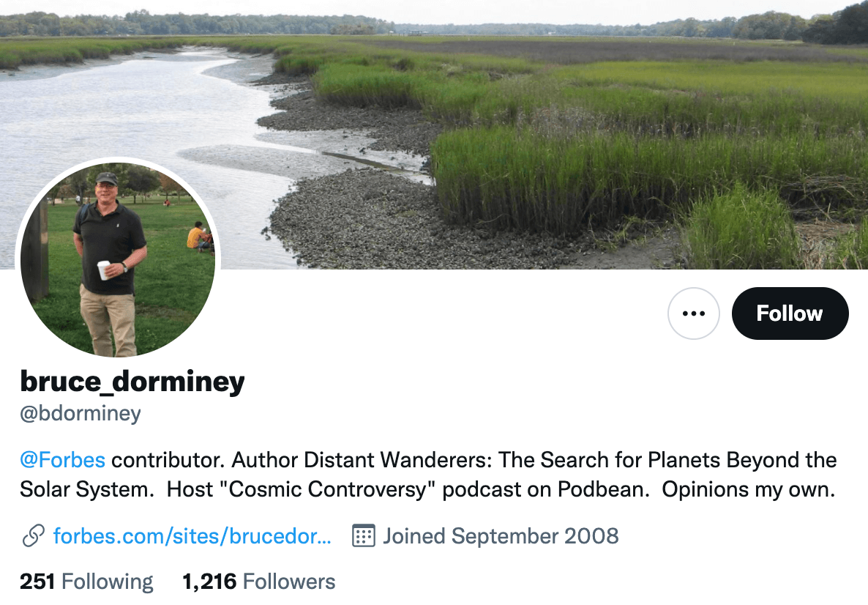The image size is (868, 605).
Task: Click the calendar icon beside join date
Action: pyautogui.click(x=364, y=536)
